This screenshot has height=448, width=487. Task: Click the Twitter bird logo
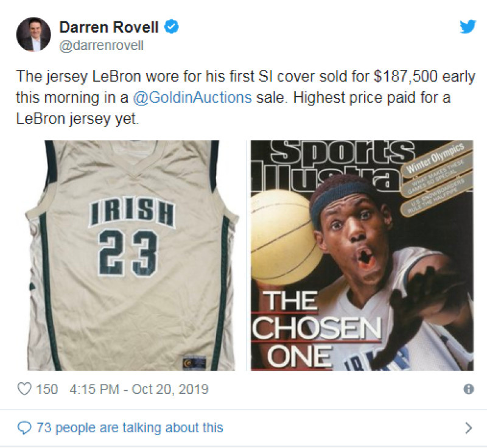pyautogui.click(x=468, y=26)
